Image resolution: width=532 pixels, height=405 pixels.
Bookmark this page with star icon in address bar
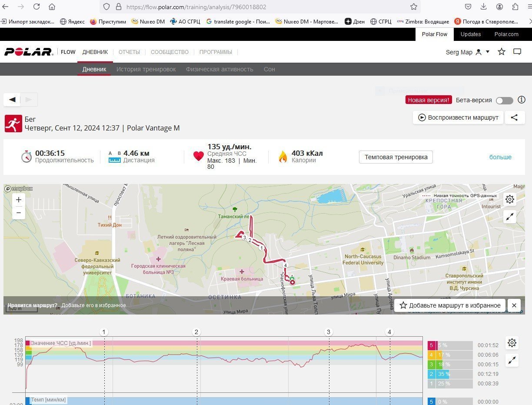click(414, 7)
